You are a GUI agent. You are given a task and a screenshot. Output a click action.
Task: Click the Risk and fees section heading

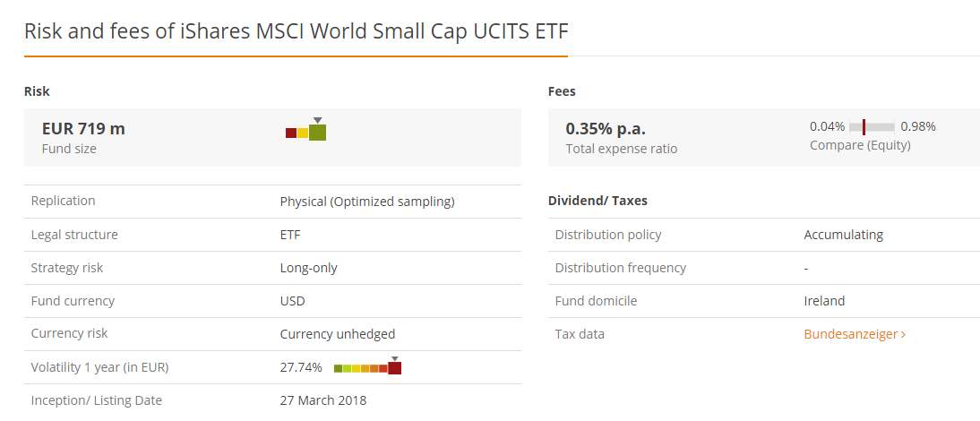coord(296,31)
